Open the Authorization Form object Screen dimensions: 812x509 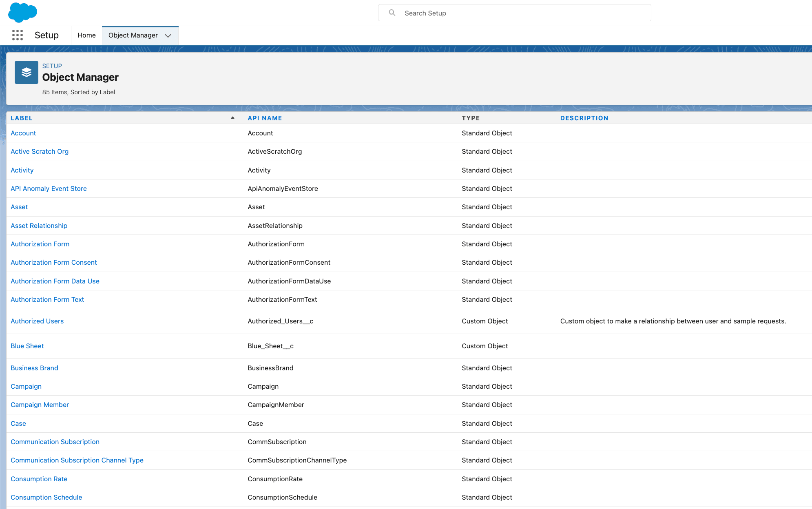pos(40,244)
